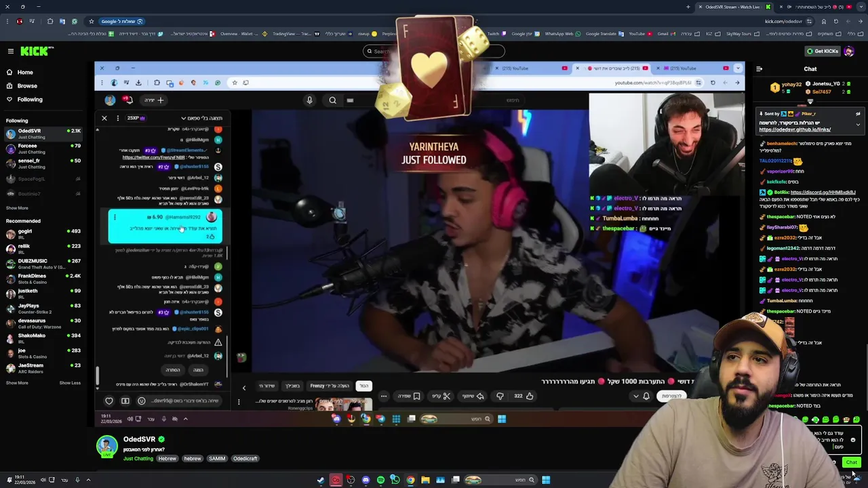This screenshot has height=488, width=868.
Task: Show More channels under Following list
Action: tap(17, 208)
